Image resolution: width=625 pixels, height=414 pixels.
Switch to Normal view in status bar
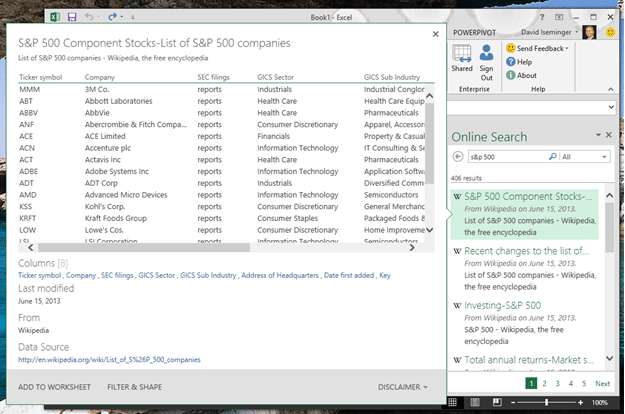click(x=452, y=402)
